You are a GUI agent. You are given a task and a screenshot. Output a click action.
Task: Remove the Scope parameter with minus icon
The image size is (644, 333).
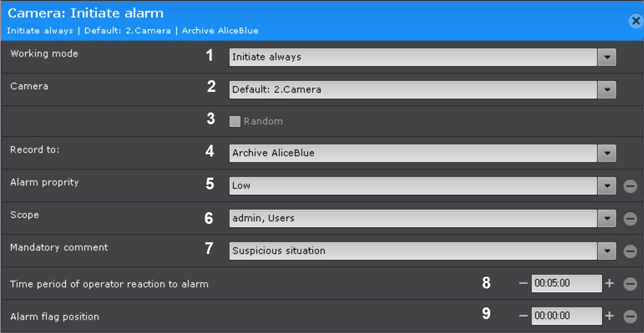pos(630,219)
